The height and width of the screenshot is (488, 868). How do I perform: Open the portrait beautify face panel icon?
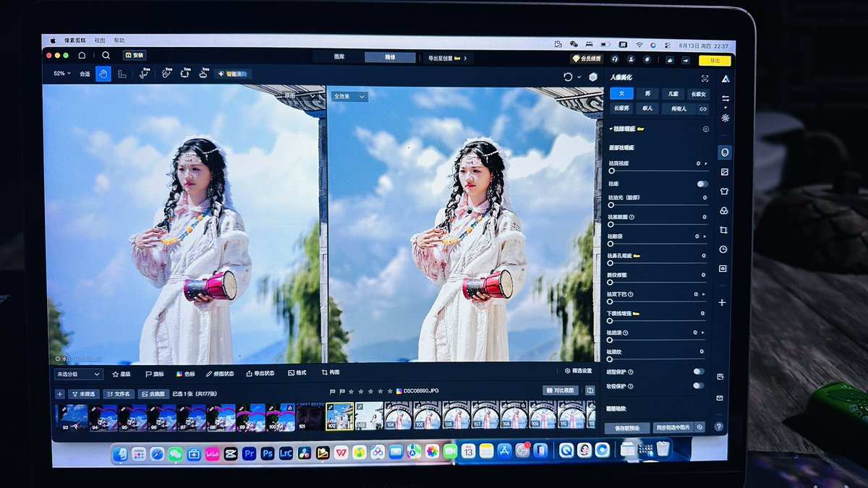[725, 153]
